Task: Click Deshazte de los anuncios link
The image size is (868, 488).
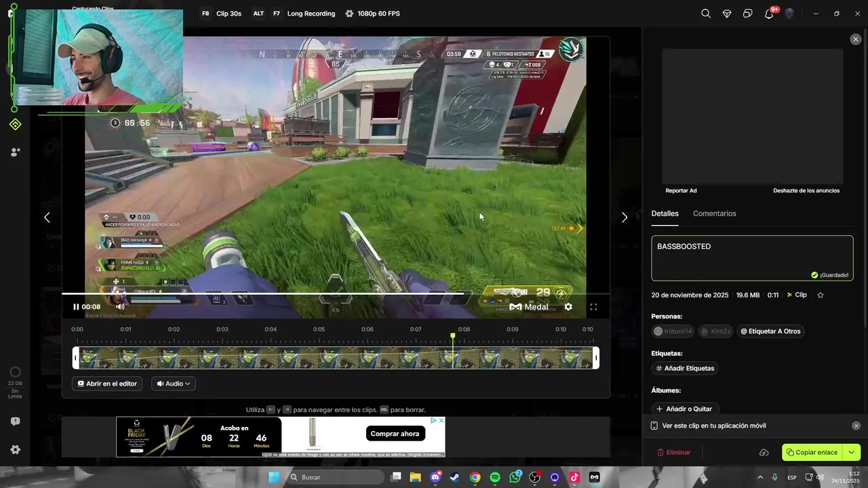Action: tap(806, 190)
